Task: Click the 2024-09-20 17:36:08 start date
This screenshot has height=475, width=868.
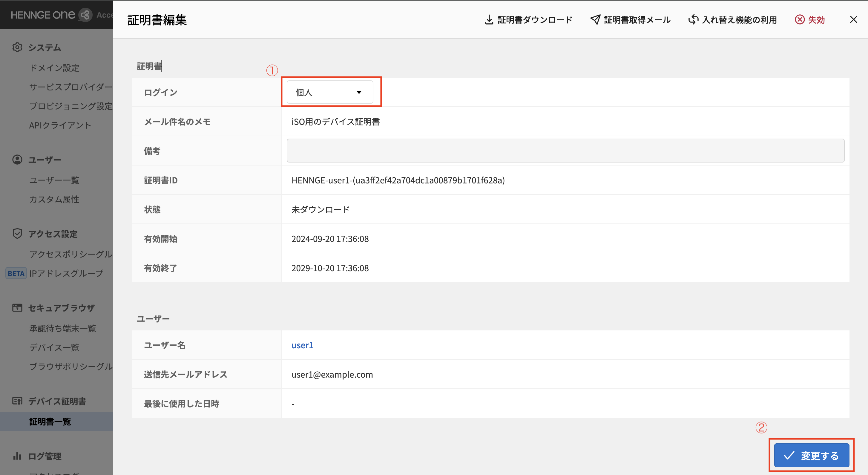Action: point(330,239)
